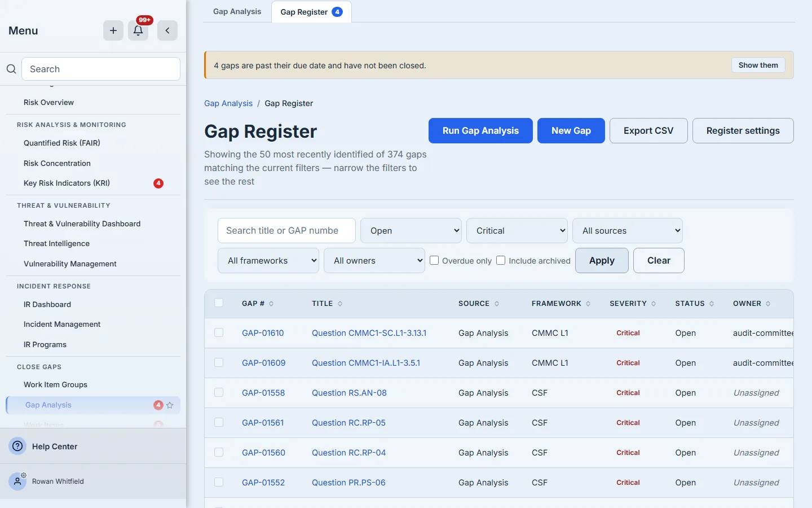The height and width of the screenshot is (508, 812).
Task: Check the select-all checkbox in table header
Action: point(219,303)
